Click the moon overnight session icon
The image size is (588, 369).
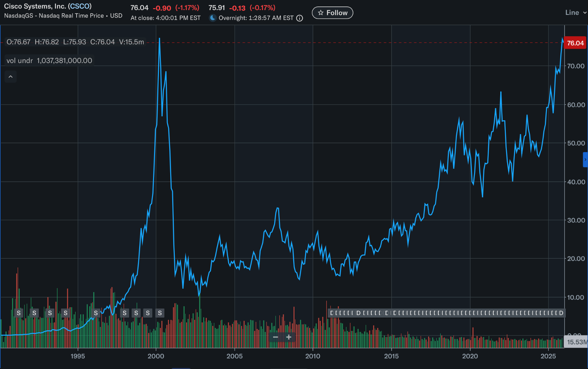(212, 18)
